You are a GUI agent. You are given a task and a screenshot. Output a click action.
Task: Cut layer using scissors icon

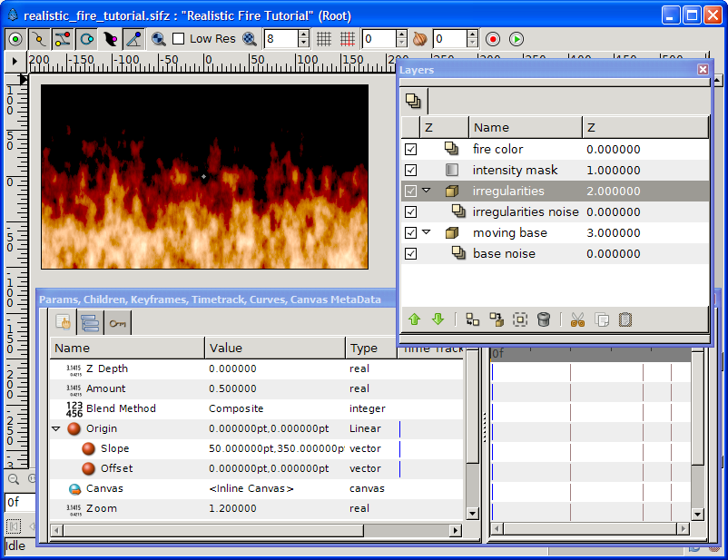point(577,319)
